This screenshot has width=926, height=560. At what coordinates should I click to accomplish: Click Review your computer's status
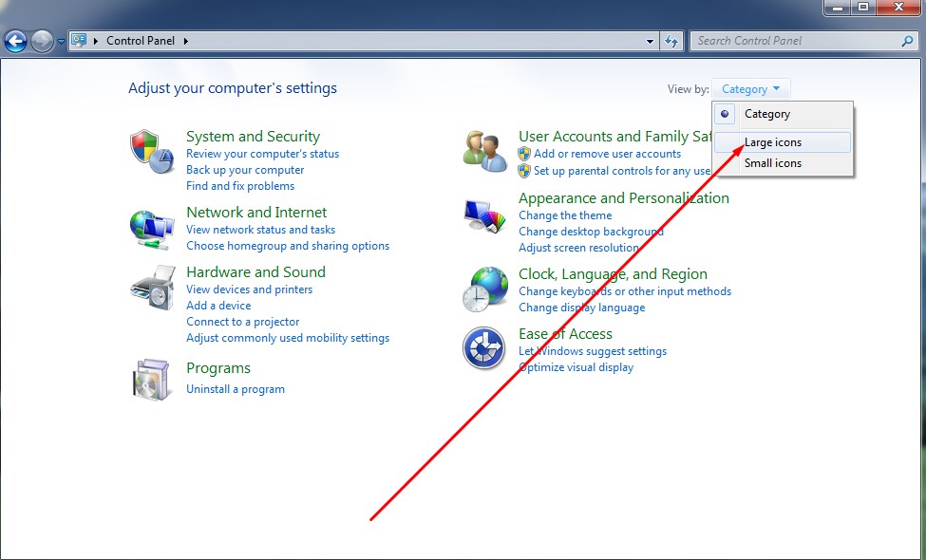262,154
